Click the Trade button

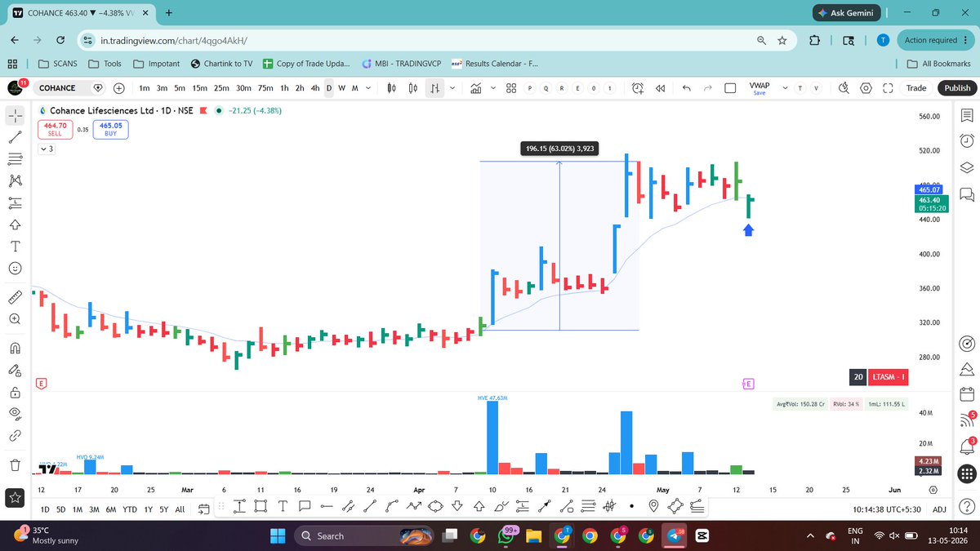[x=916, y=88]
